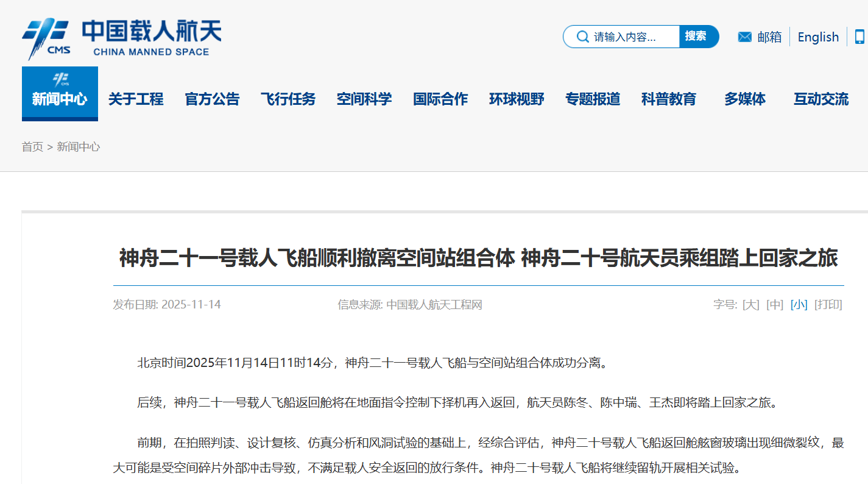Click the envelope mail icon
868x484 pixels.
[x=744, y=37]
